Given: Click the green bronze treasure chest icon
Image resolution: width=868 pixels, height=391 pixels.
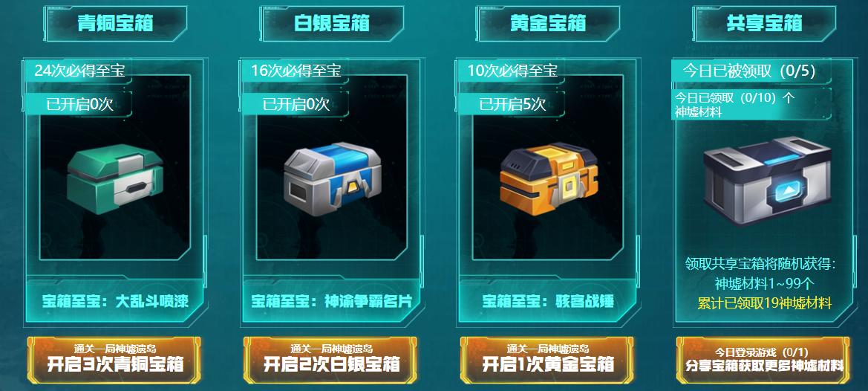Looking at the screenshot, I should (x=115, y=178).
